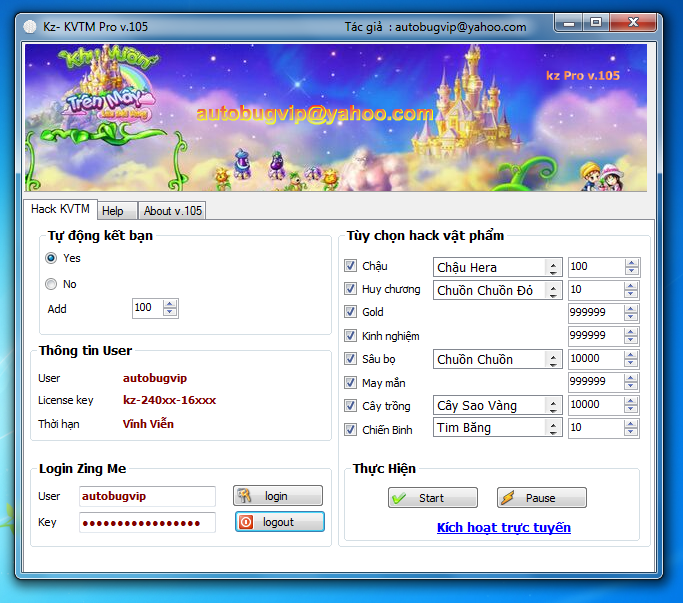Click the keys icon on login button
The height and width of the screenshot is (603, 683).
tap(244, 495)
